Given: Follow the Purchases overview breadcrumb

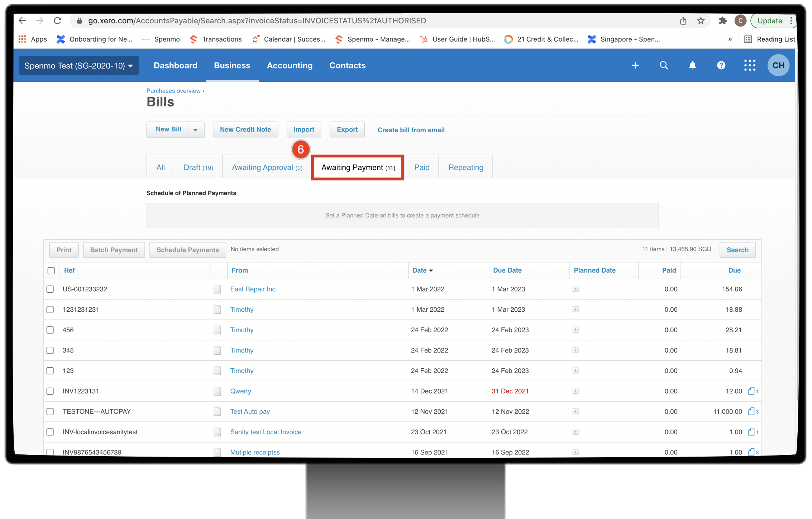Looking at the screenshot, I should pos(173,91).
